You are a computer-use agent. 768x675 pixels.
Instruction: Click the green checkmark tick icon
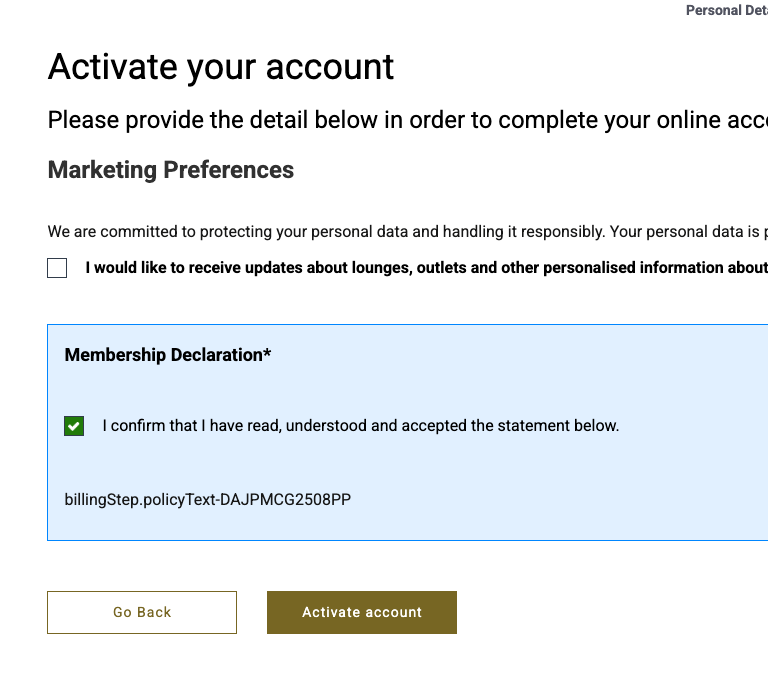point(74,426)
